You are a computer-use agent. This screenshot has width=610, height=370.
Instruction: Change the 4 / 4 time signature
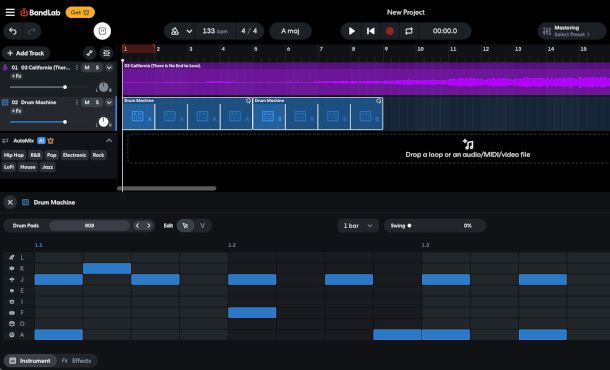249,31
